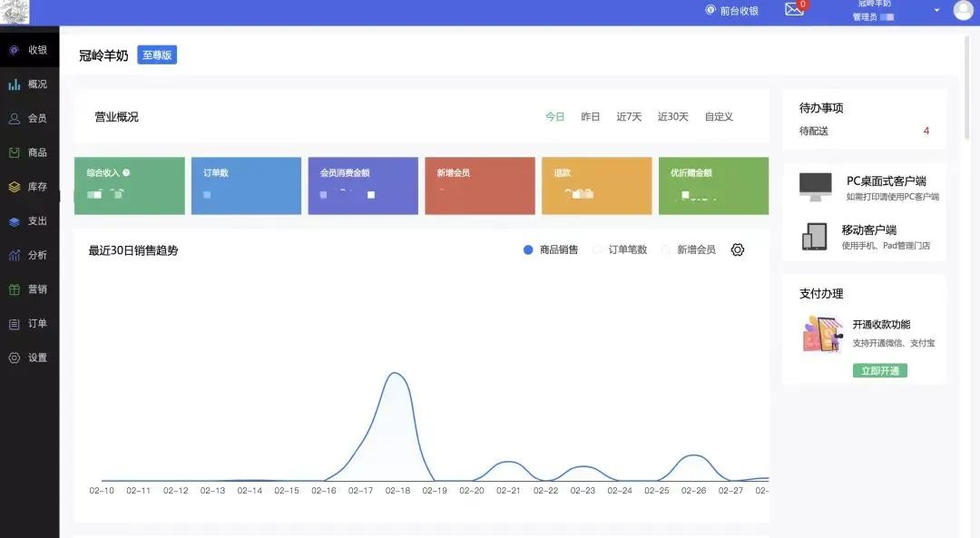
Task: Click the 02-26 date axis label
Action: tap(694, 491)
